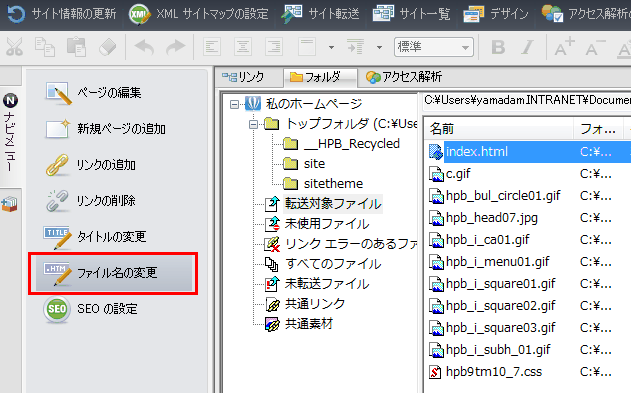
Task: Click the Paste clipboard icon
Action: [76, 47]
